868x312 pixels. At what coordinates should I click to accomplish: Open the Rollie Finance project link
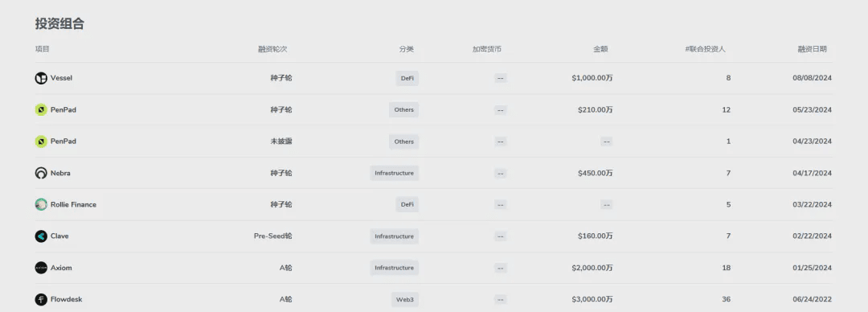coord(74,204)
